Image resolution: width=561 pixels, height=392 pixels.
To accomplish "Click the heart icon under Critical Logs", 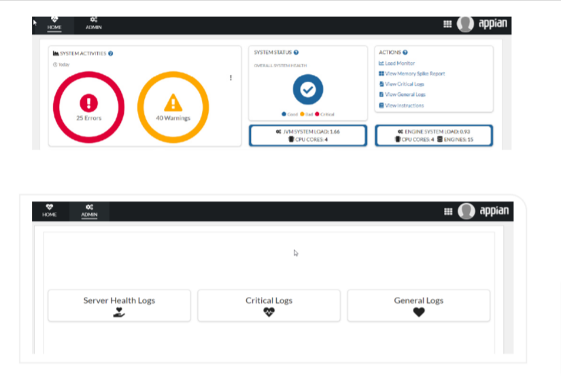I will click(269, 311).
